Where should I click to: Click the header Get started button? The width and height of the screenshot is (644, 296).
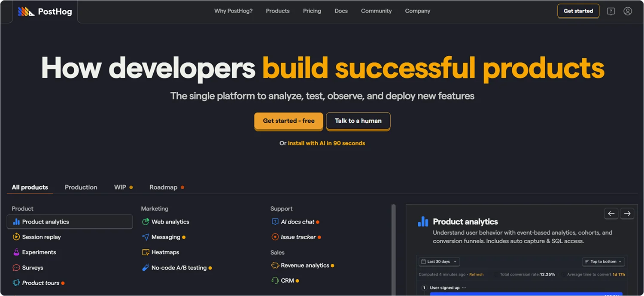click(x=578, y=11)
